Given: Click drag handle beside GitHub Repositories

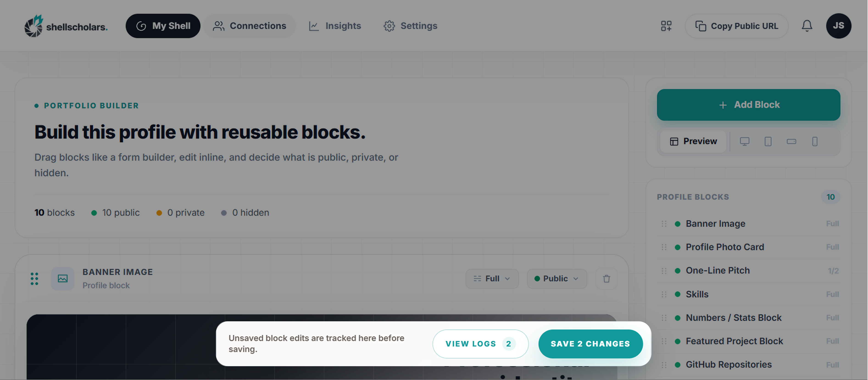Looking at the screenshot, I should point(664,365).
